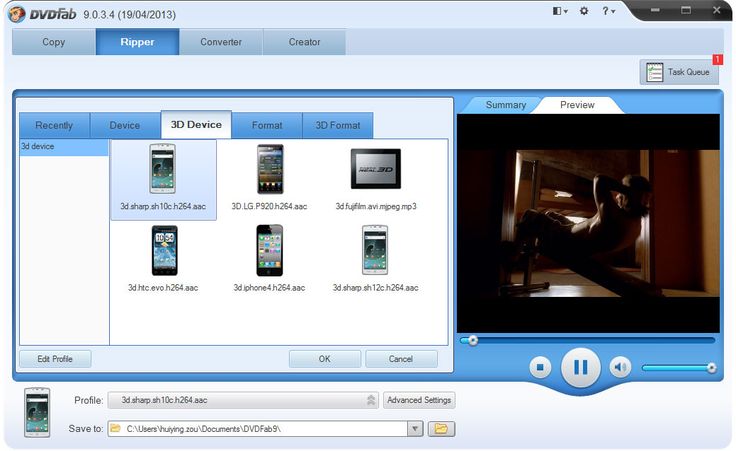Image resolution: width=736 pixels, height=451 pixels.
Task: Switch to the Copy module tab
Action: 54,42
